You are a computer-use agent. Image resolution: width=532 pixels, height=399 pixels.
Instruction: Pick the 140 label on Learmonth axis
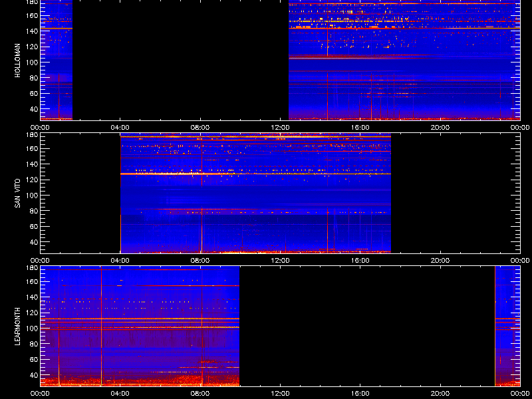pos(33,297)
